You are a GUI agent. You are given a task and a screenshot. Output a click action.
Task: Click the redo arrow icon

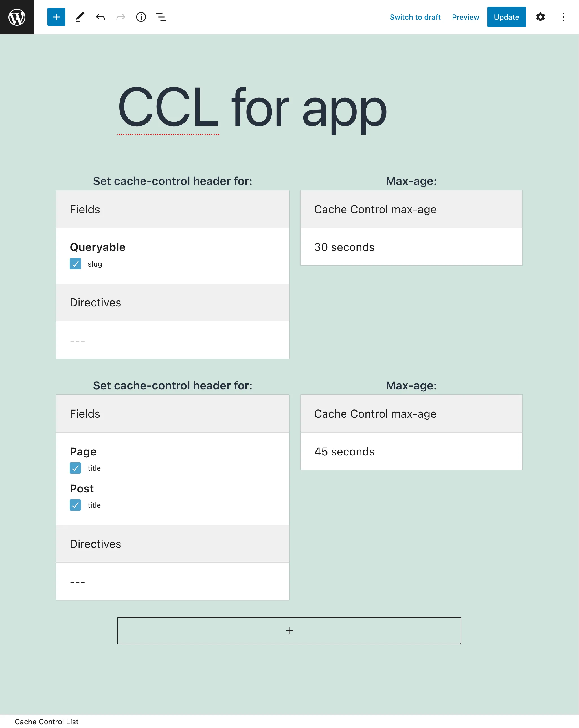pos(120,17)
